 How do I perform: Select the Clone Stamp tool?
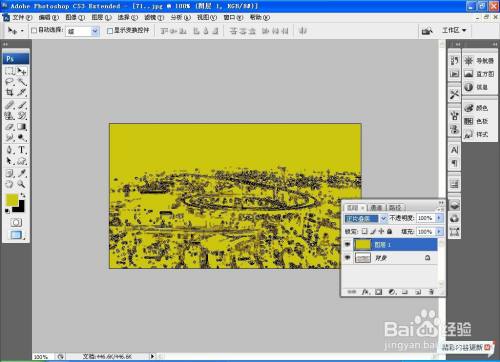[x=10, y=116]
